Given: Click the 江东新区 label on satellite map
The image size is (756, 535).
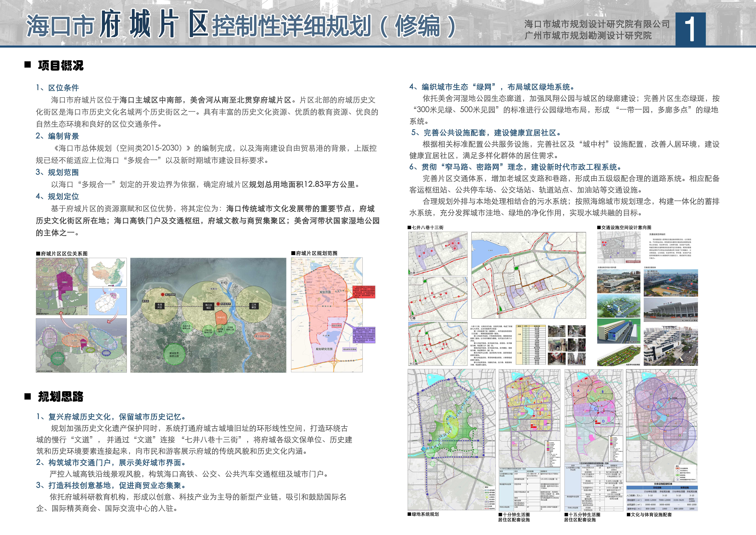Looking at the screenshot, I should click(x=254, y=306).
